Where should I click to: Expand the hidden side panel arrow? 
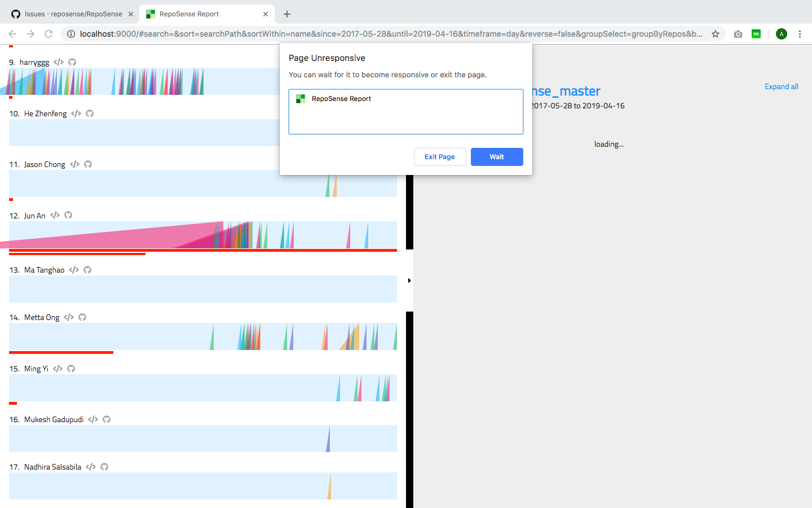click(x=409, y=280)
